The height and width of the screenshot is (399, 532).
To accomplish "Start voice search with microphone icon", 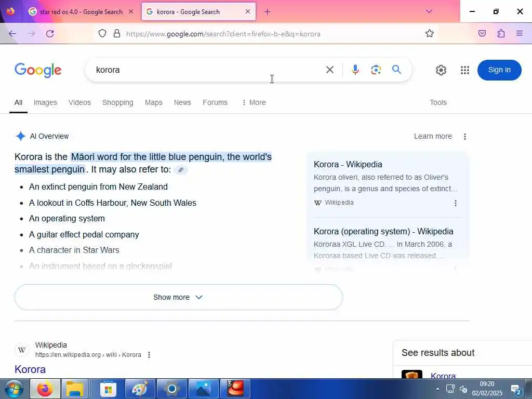I will (355, 70).
